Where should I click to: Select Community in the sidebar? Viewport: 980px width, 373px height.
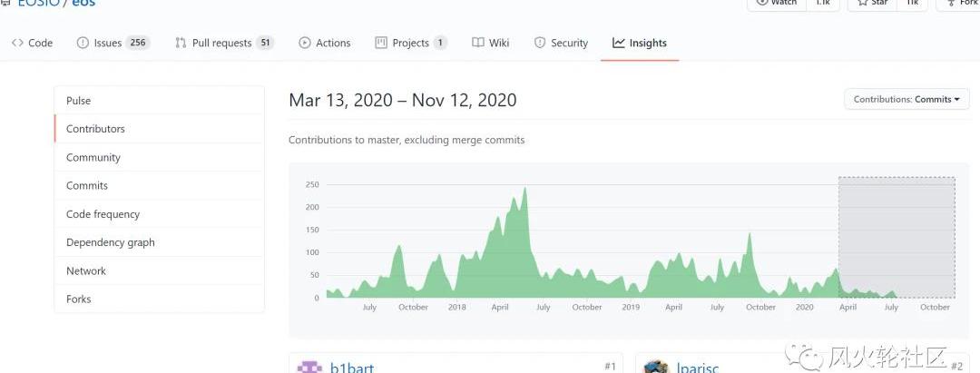point(93,157)
